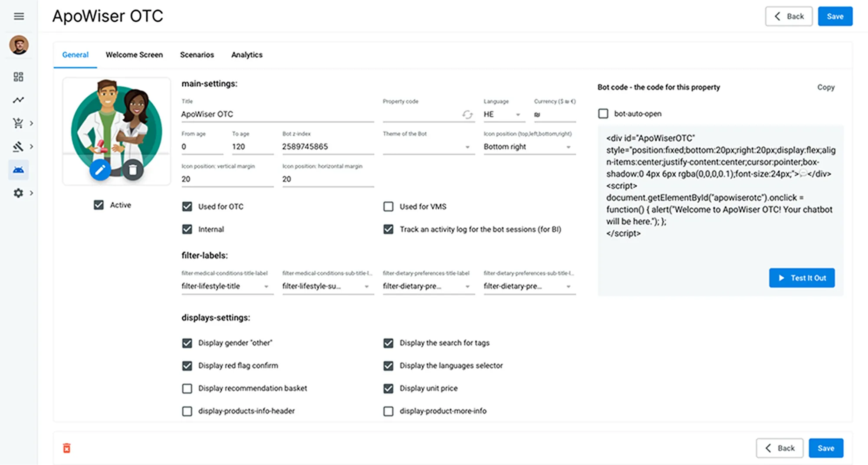Toggle Display gender other checkbox
The width and height of the screenshot is (868, 465).
click(187, 343)
